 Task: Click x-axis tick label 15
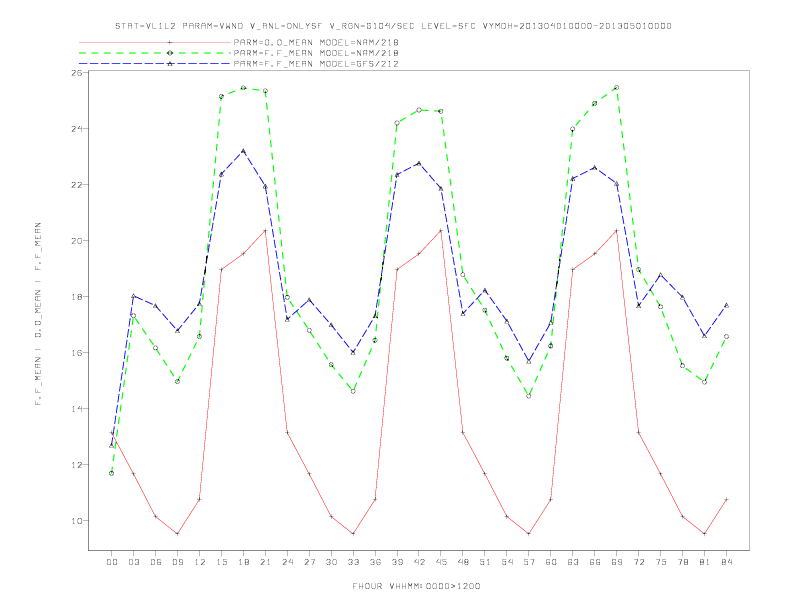point(221,562)
